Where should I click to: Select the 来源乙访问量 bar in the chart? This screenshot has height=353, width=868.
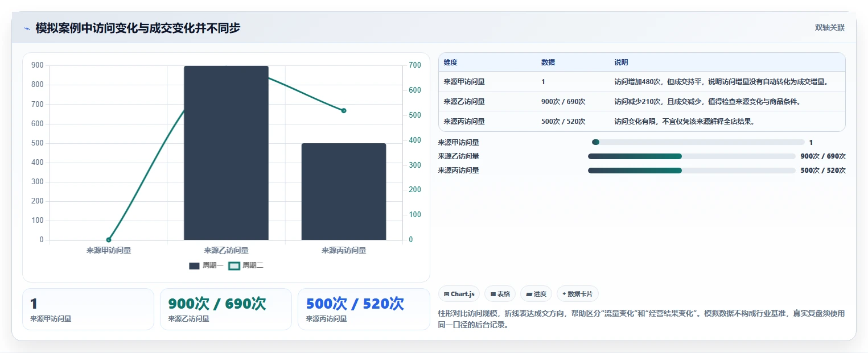pyautogui.click(x=226, y=153)
